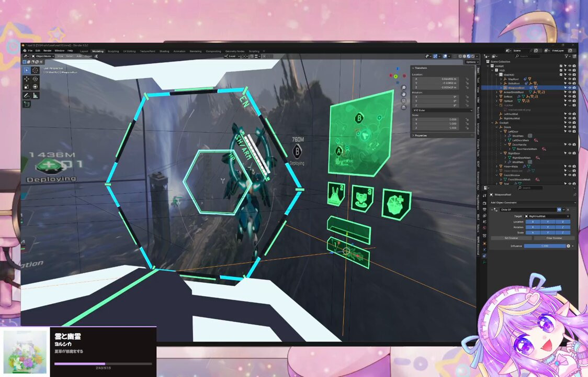Open the XYZ Euler rotation mode dropdown
The width and height of the screenshot is (588, 377).
click(x=443, y=110)
